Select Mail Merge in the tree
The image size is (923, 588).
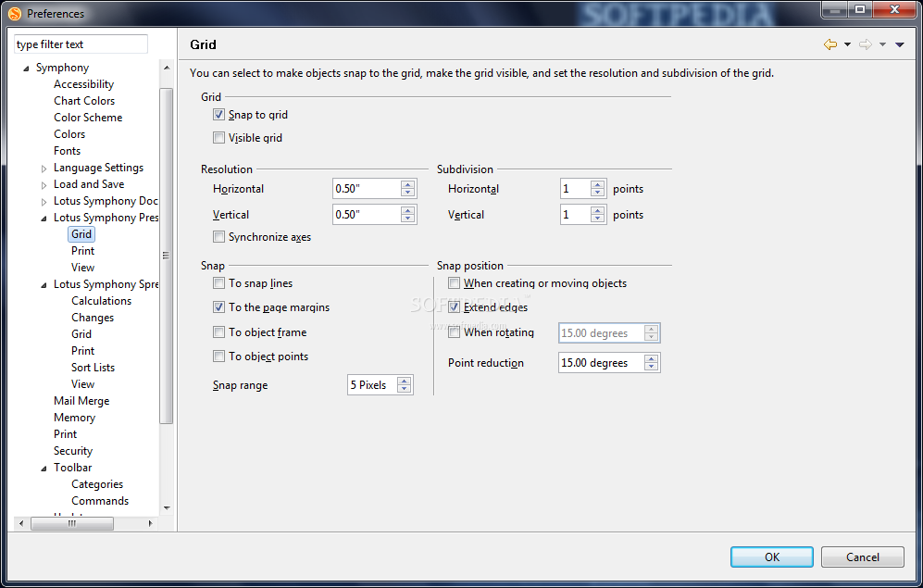pos(81,401)
